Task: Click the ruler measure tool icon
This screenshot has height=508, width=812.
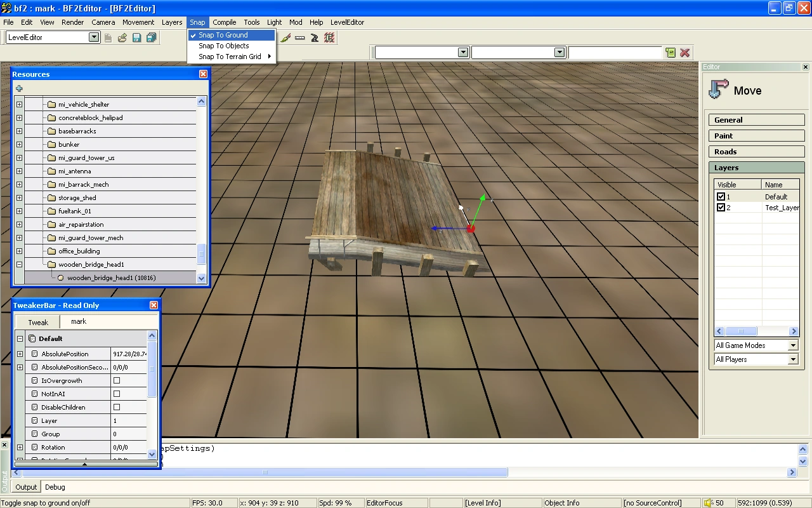Action: click(300, 37)
